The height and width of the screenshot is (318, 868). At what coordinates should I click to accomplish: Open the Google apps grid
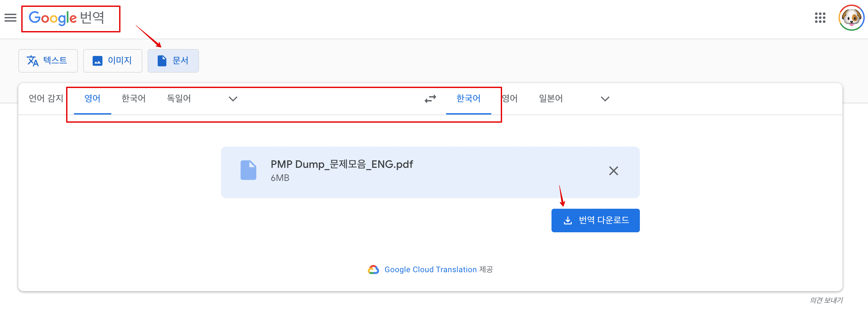point(820,18)
